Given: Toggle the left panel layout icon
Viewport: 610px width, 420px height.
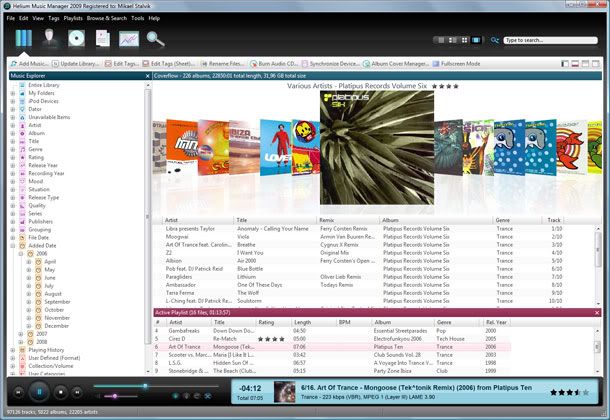Looking at the screenshot, I should pyautogui.click(x=565, y=64).
